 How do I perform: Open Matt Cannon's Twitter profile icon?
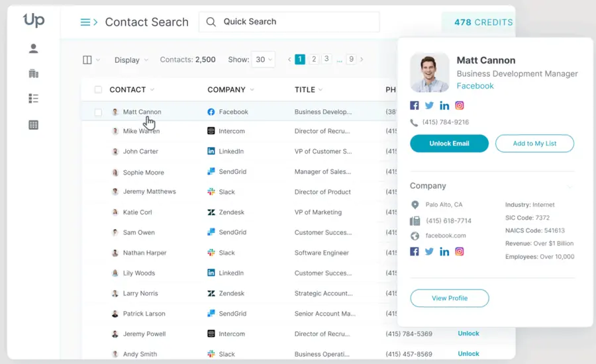point(429,106)
